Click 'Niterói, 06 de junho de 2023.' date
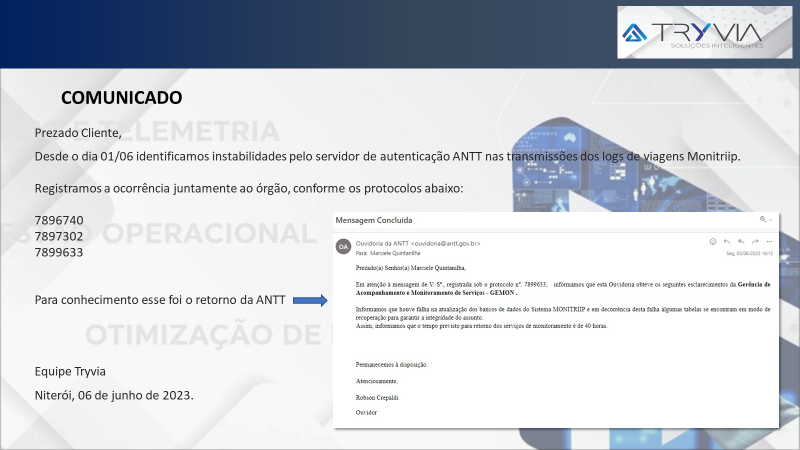 pos(114,395)
